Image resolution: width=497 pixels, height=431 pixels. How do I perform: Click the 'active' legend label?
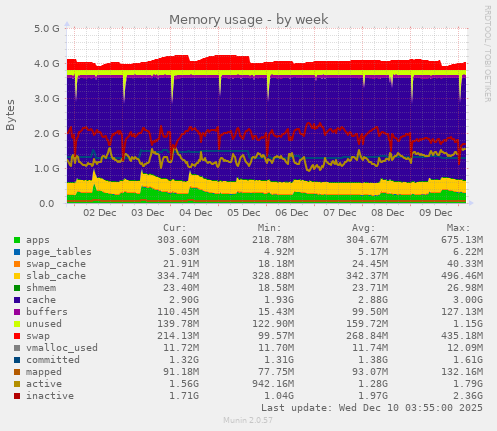(x=44, y=384)
